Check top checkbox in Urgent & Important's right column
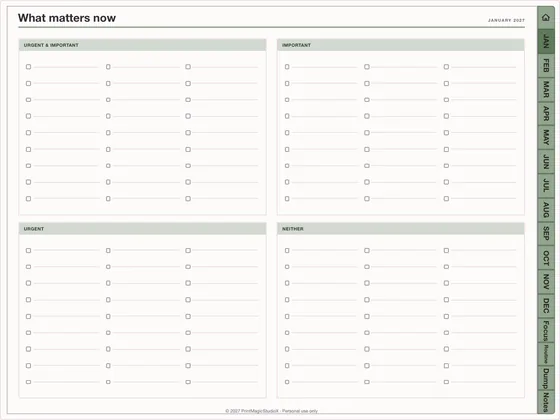 point(188,67)
